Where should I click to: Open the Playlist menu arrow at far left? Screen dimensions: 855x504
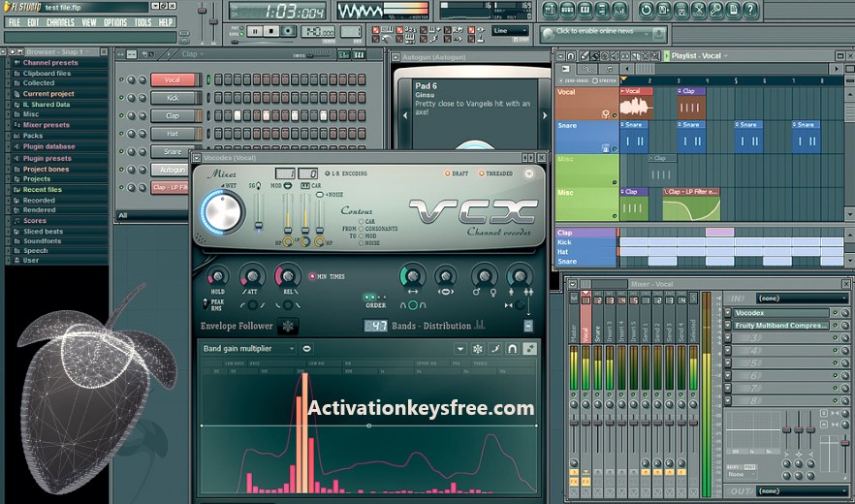[560, 56]
